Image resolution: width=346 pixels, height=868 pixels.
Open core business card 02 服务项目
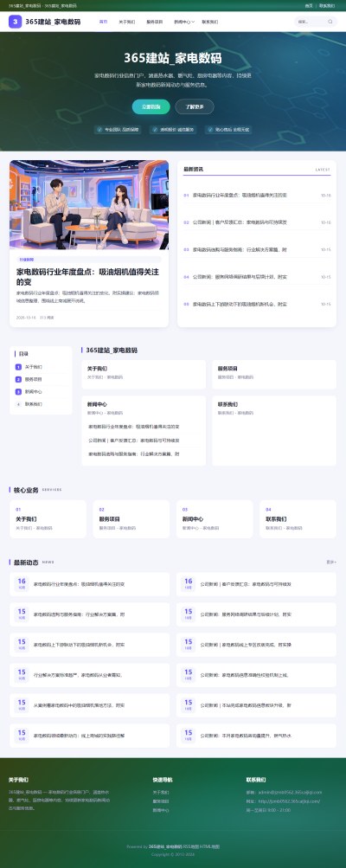131,519
